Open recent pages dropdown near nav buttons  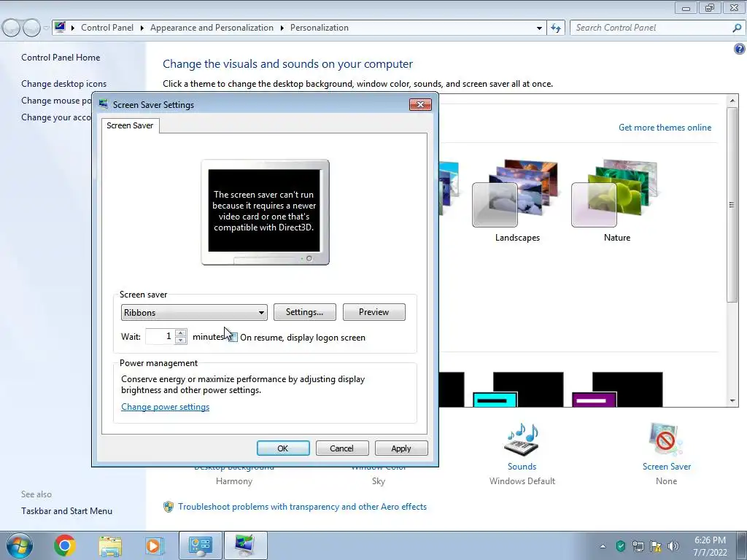click(x=46, y=28)
